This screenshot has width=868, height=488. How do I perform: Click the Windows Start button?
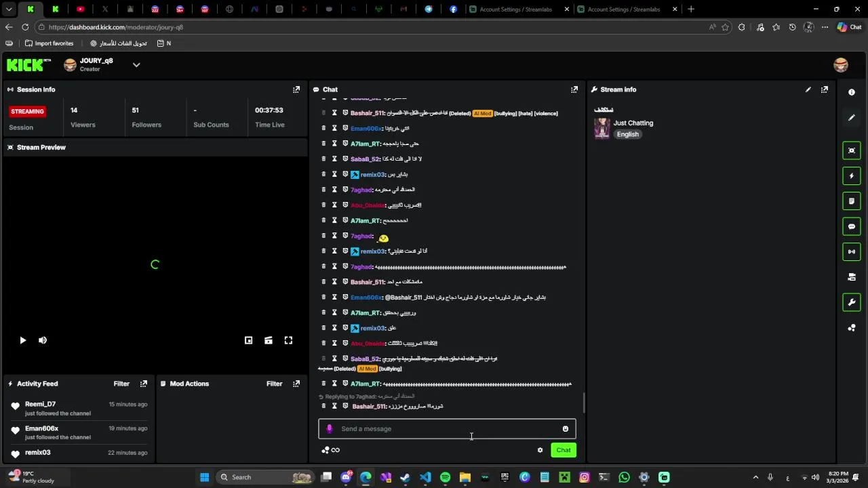click(x=204, y=477)
